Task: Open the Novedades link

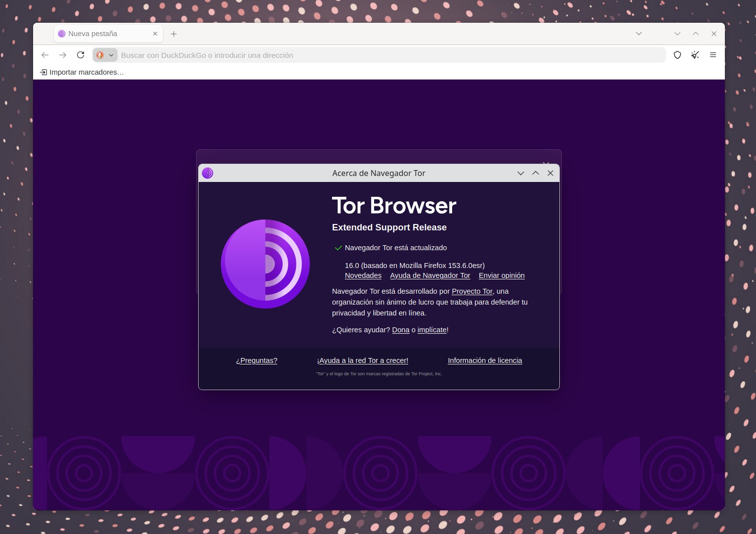Action: tap(363, 275)
